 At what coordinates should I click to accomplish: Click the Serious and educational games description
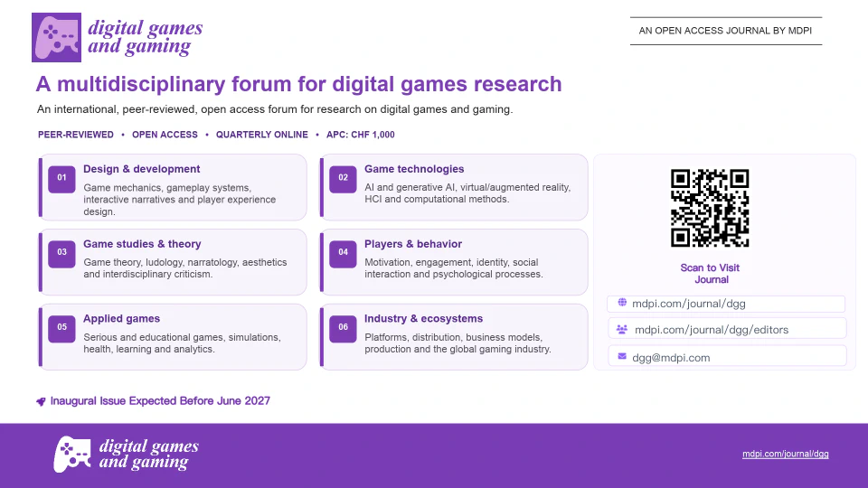pyautogui.click(x=182, y=343)
